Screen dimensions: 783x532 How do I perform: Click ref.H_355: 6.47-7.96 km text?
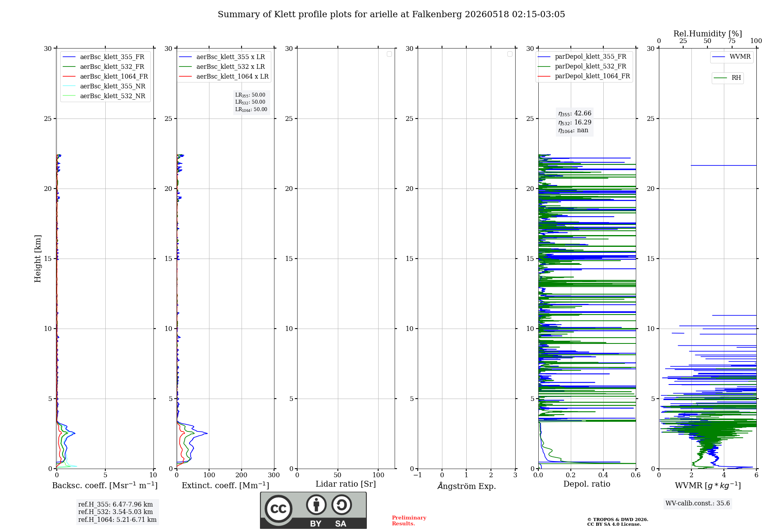(x=115, y=505)
